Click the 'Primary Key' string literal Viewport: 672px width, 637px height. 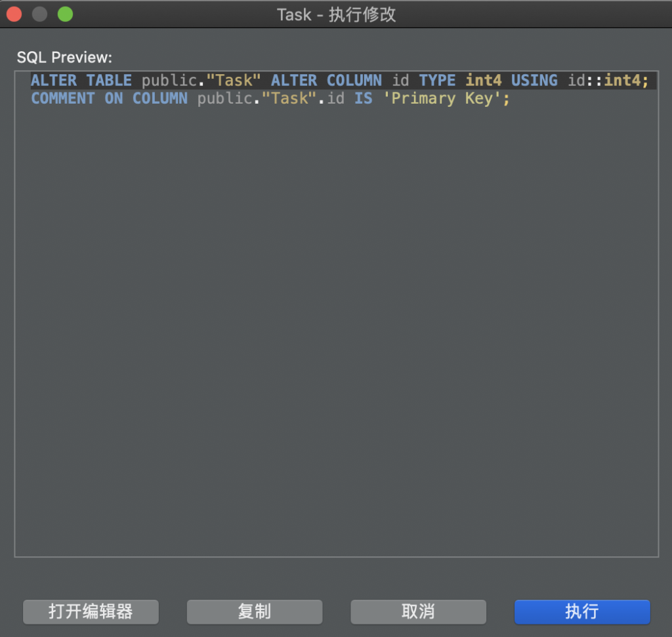tap(442, 98)
